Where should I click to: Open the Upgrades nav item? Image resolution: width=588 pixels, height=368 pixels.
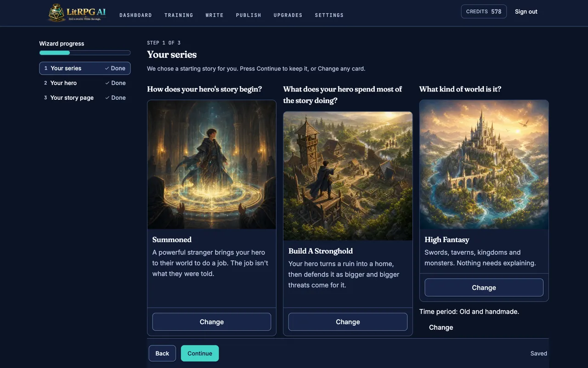pos(288,15)
